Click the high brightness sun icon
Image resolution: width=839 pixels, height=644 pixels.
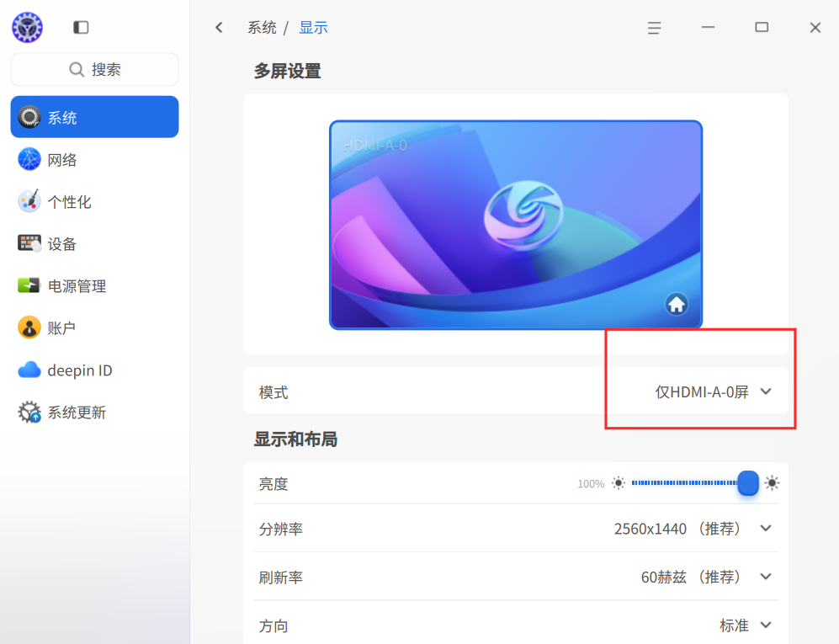coord(772,483)
